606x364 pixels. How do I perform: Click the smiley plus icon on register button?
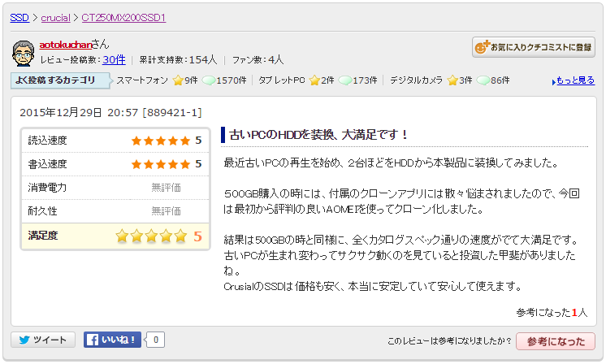coord(482,47)
